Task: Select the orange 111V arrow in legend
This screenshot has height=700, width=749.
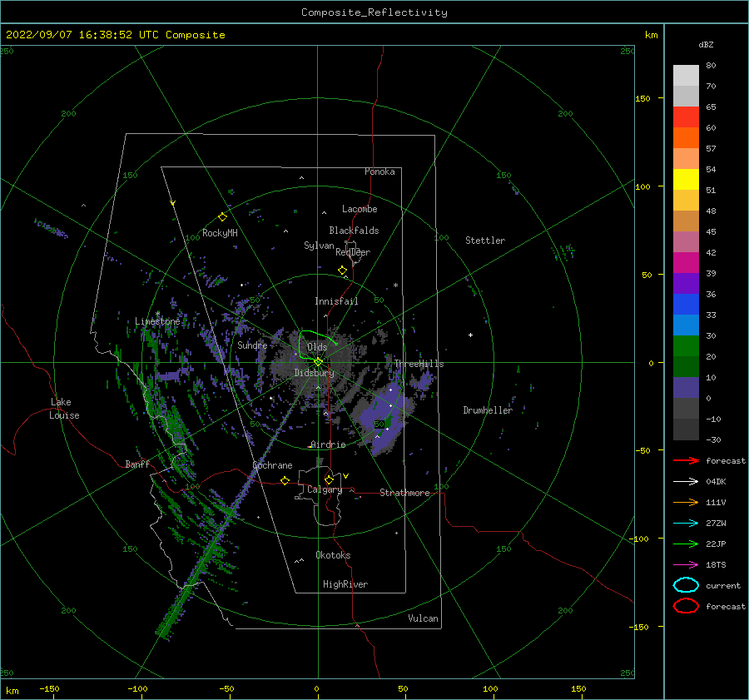Action: pyautogui.click(x=686, y=502)
